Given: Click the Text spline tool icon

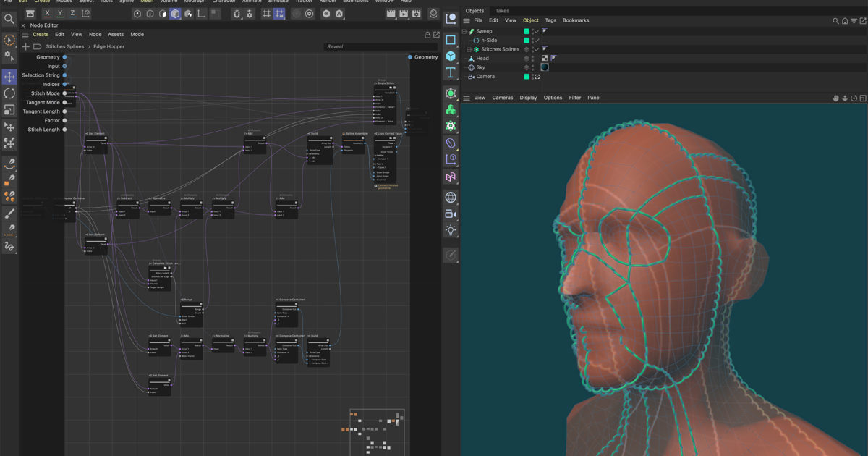Looking at the screenshot, I should pyautogui.click(x=451, y=72).
